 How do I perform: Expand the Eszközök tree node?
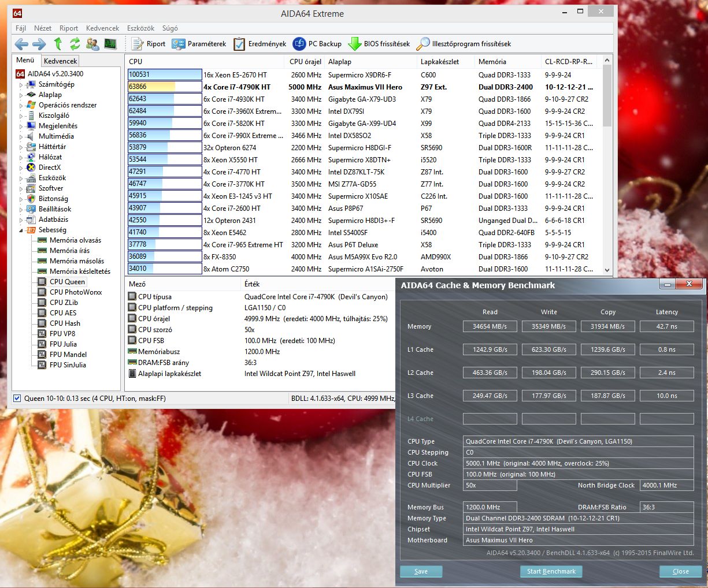pyautogui.click(x=21, y=178)
